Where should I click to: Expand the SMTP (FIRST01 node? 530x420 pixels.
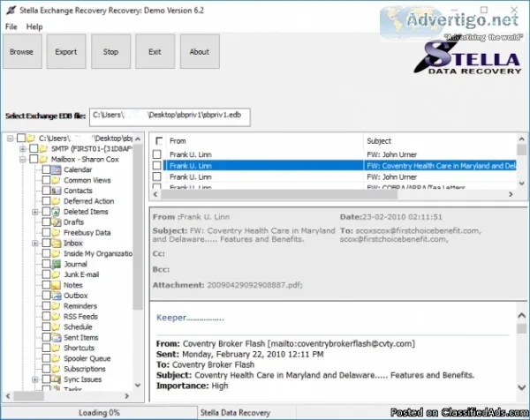pos(23,148)
